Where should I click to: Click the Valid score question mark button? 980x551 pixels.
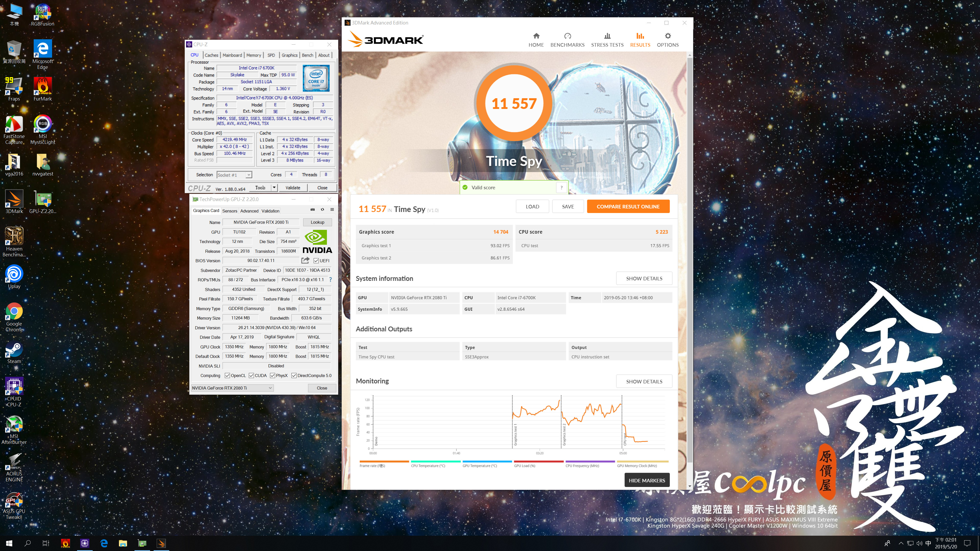tap(561, 187)
